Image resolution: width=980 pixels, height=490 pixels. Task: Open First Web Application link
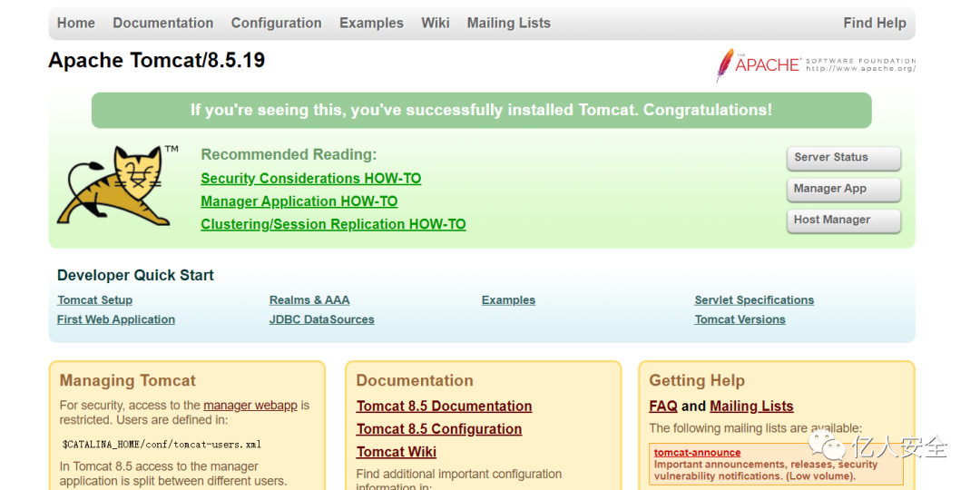pos(115,319)
